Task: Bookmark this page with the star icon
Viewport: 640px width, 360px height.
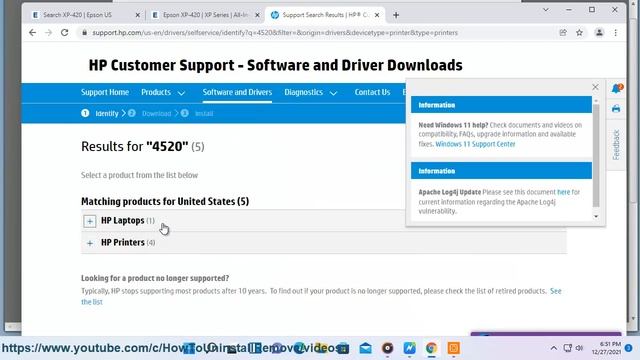Action: 579,33
